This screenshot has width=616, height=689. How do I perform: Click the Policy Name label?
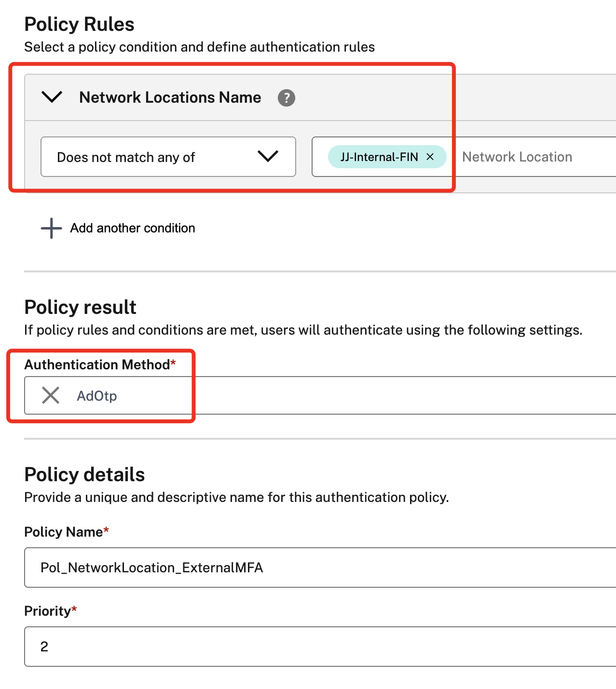64,532
